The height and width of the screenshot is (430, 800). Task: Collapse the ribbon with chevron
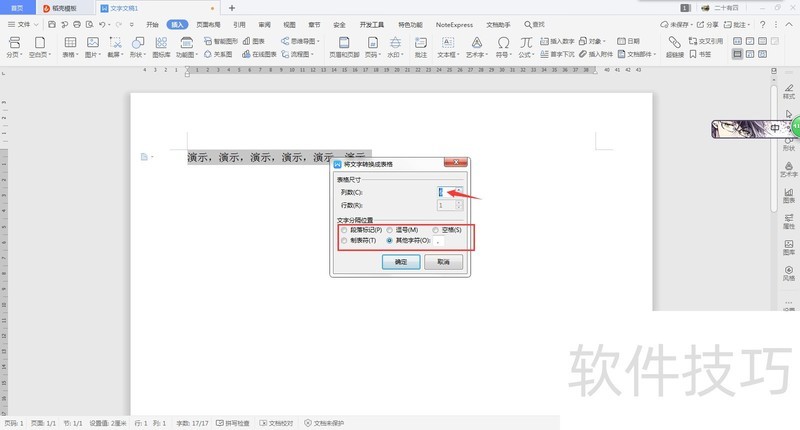pyautogui.click(x=789, y=24)
